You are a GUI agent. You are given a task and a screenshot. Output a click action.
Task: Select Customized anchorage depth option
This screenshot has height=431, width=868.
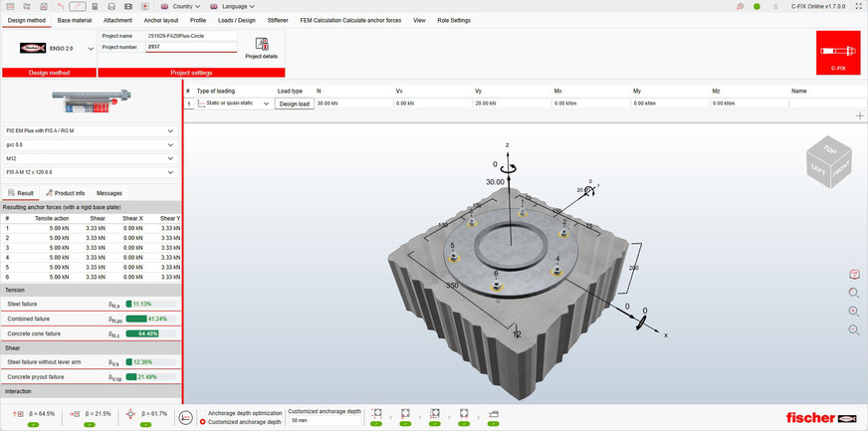pyautogui.click(x=203, y=421)
